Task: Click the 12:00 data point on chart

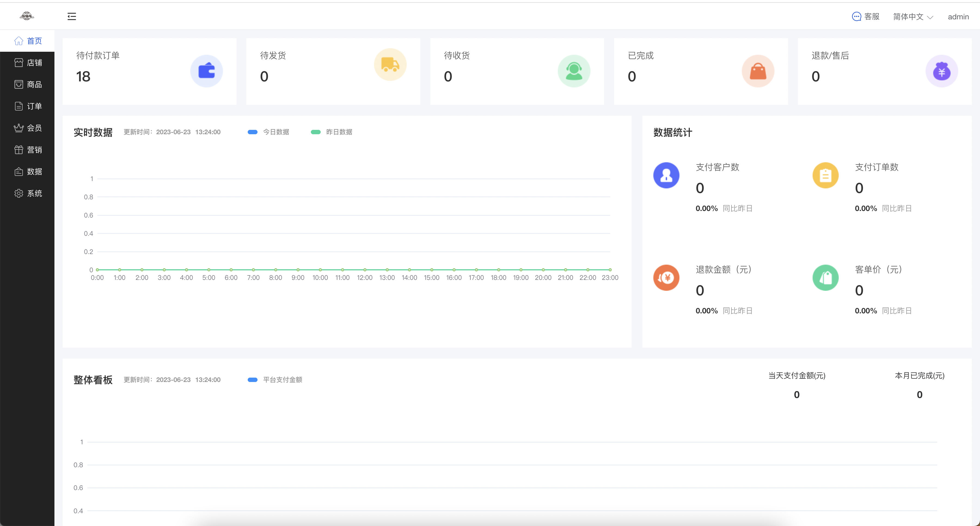Action: coord(365,270)
